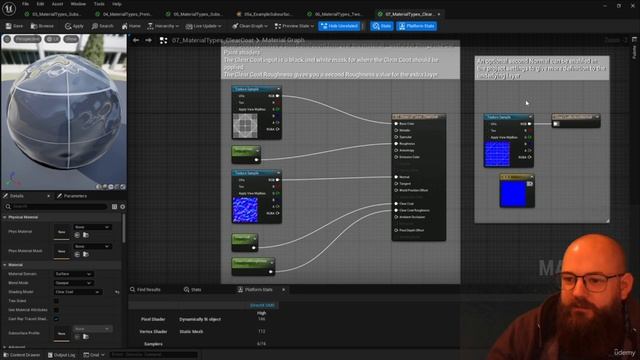Screen dimensions: 640x360
Task: Use selected asset for Phys Material Mask
Action: [77, 254]
